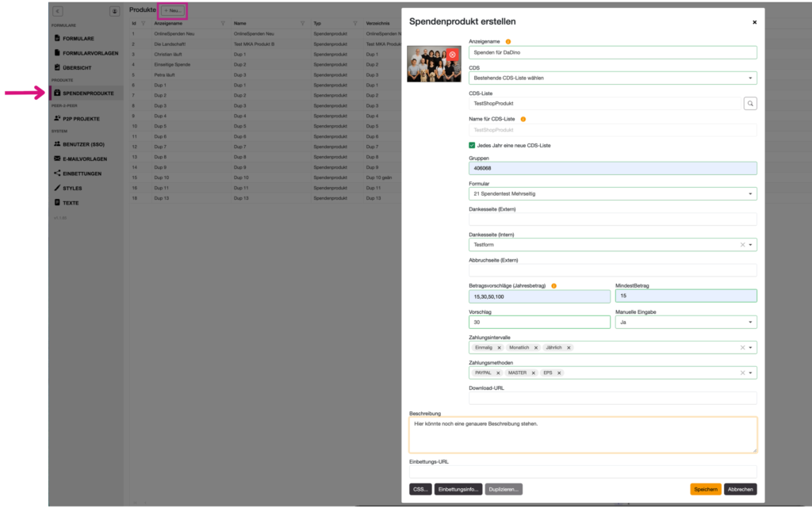Uncheck 'Jedes Jahr eine neue CDS-Liste'

point(473,145)
